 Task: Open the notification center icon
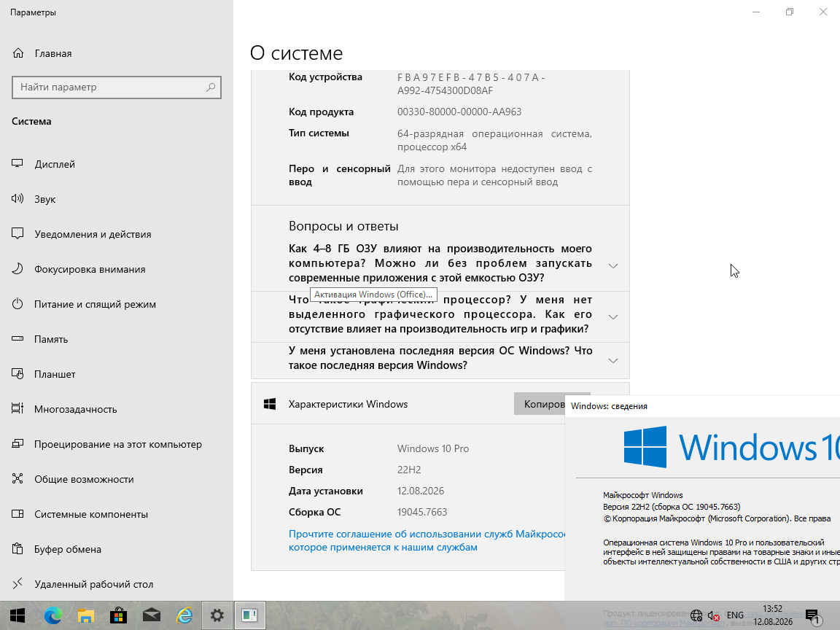812,616
